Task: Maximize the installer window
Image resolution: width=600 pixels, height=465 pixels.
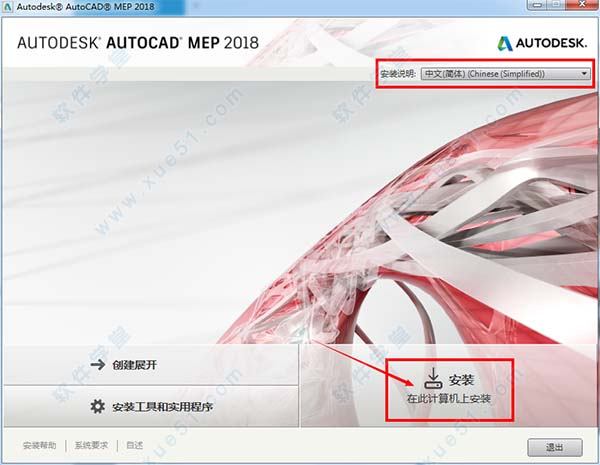Action: click(x=557, y=5)
